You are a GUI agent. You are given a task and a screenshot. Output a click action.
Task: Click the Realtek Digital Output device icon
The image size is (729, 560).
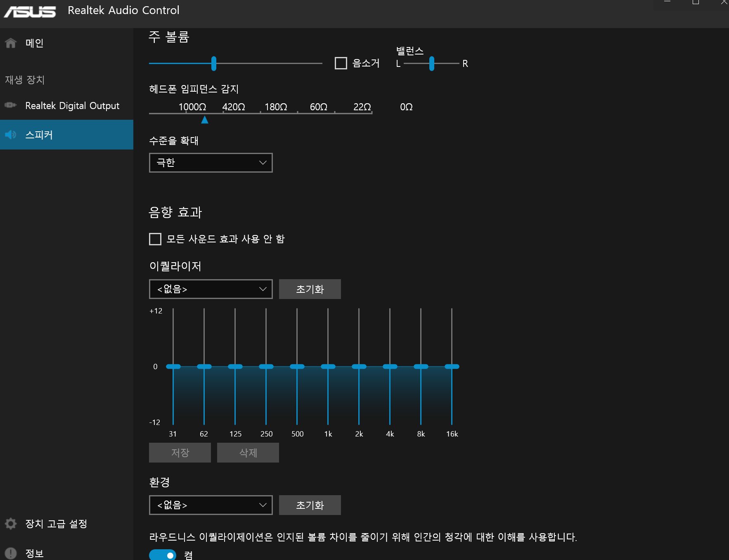(x=10, y=105)
